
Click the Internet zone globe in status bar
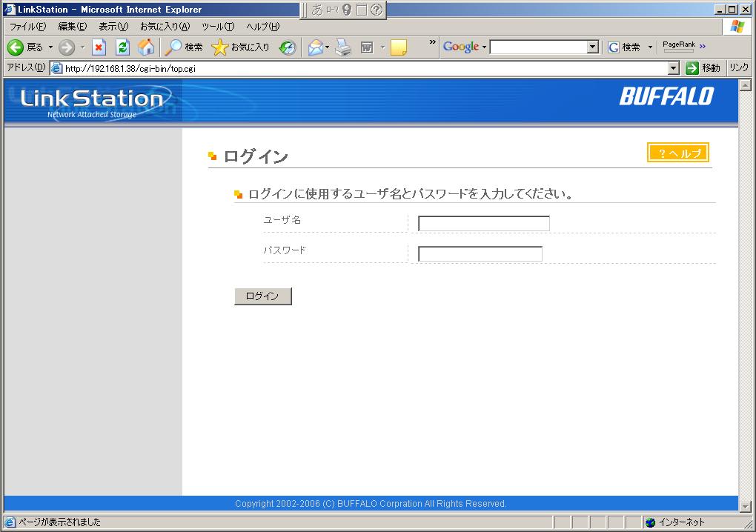point(651,522)
